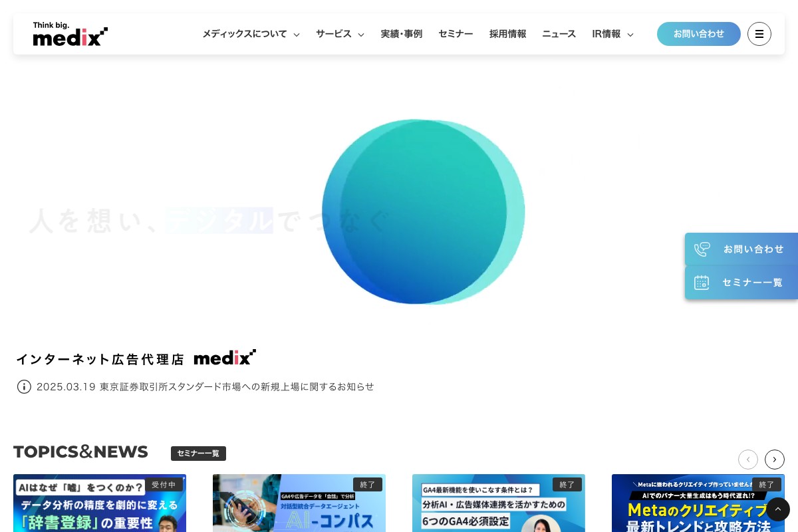The image size is (798, 532).
Task: Click the small medix logo beside インターネット広告代理店
Action: pyautogui.click(x=225, y=357)
